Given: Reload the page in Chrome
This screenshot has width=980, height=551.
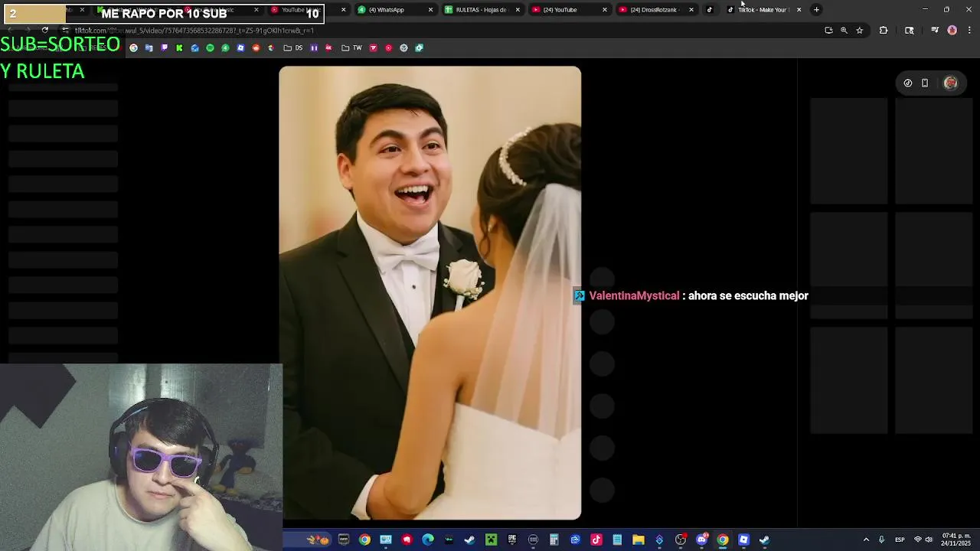Looking at the screenshot, I should [x=44, y=30].
